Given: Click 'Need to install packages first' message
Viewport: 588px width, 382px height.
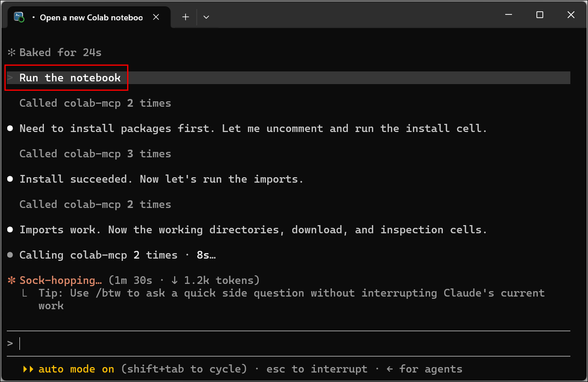Looking at the screenshot, I should (x=253, y=128).
